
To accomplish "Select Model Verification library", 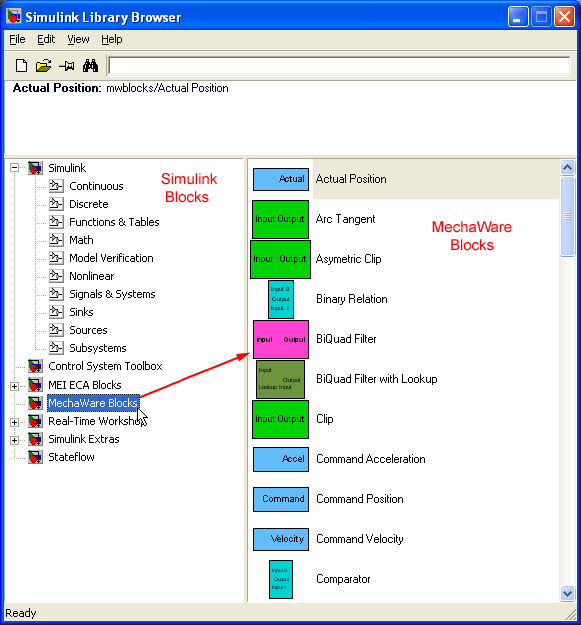I will click(x=111, y=258).
